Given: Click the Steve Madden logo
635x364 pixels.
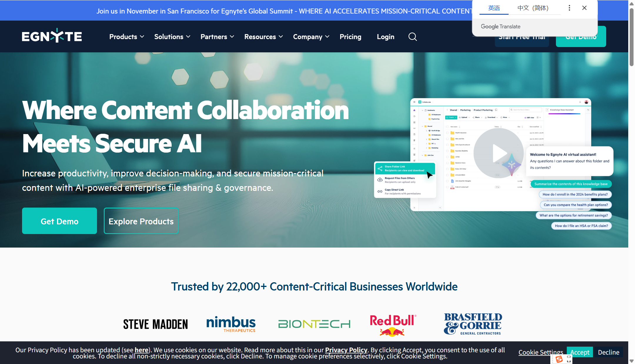Looking at the screenshot, I should click(155, 324).
